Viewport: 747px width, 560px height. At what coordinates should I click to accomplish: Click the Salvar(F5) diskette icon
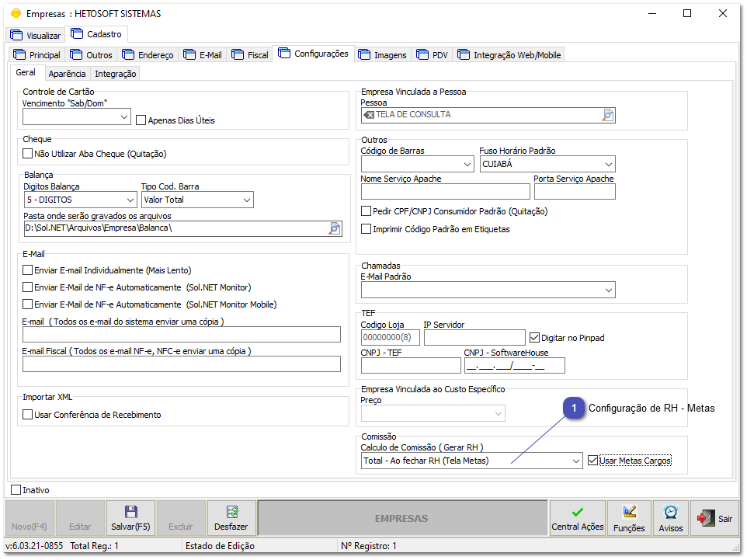[x=130, y=512]
